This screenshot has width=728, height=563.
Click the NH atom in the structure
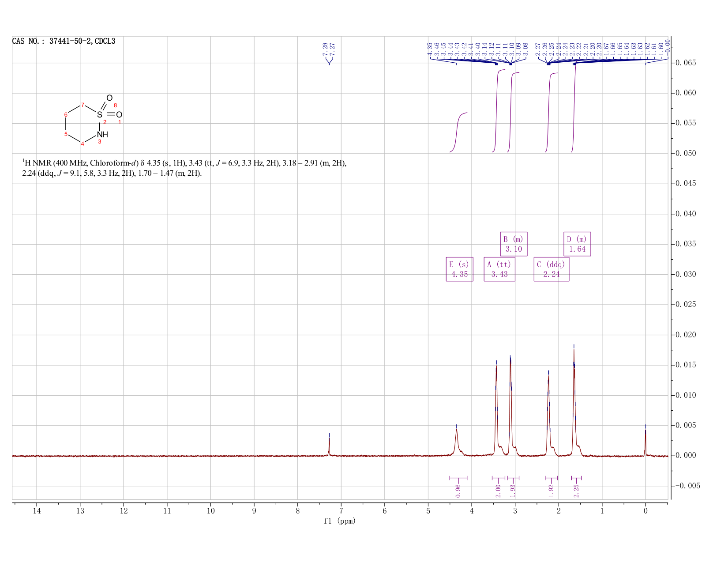[x=102, y=134]
